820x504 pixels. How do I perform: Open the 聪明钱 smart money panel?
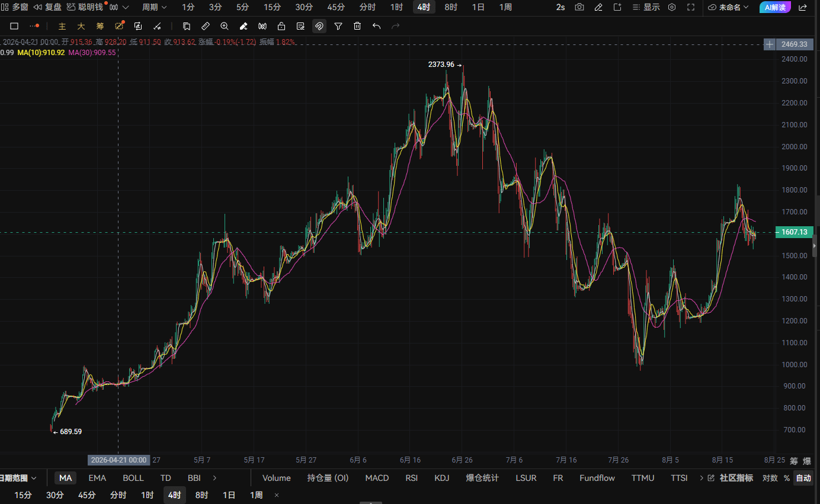[85, 7]
